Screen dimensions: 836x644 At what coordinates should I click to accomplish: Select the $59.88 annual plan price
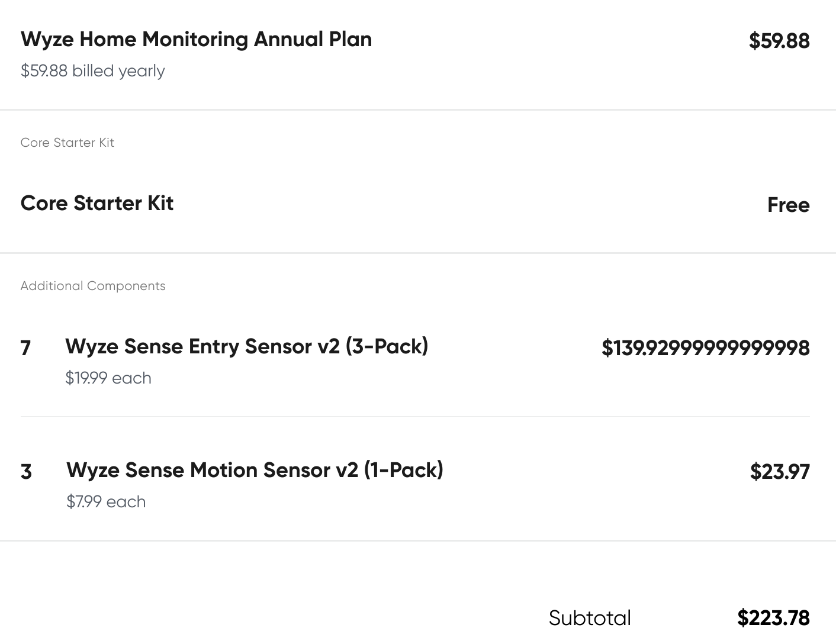[779, 41]
